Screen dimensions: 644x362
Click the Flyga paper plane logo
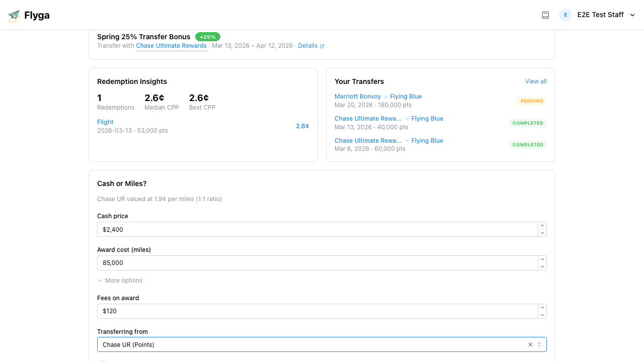coord(14,16)
